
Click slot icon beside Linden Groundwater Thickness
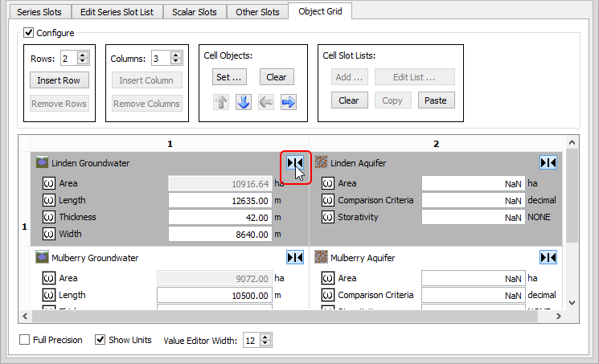click(x=47, y=217)
